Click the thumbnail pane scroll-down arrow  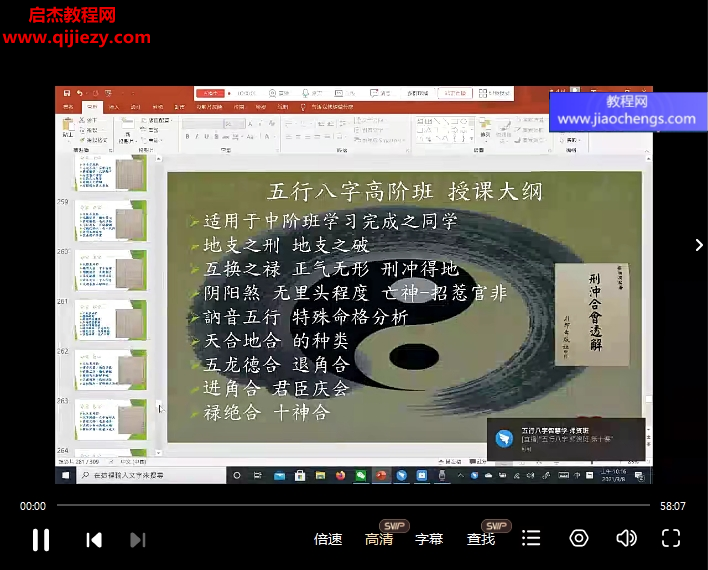[158, 453]
